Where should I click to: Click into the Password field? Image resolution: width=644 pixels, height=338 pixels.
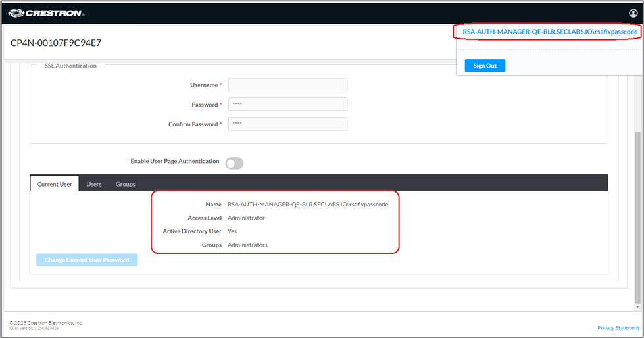287,105
